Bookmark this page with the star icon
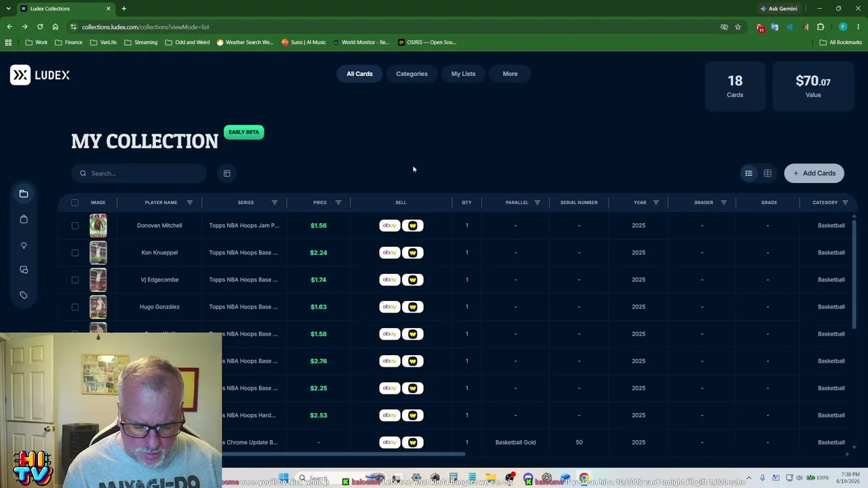Viewport: 868px width, 488px height. click(738, 27)
